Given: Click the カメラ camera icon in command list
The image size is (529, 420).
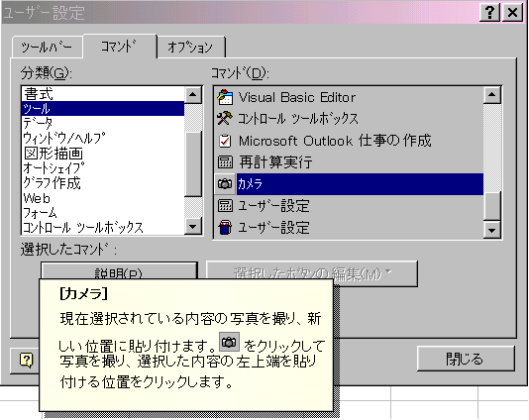Looking at the screenshot, I should click(225, 184).
